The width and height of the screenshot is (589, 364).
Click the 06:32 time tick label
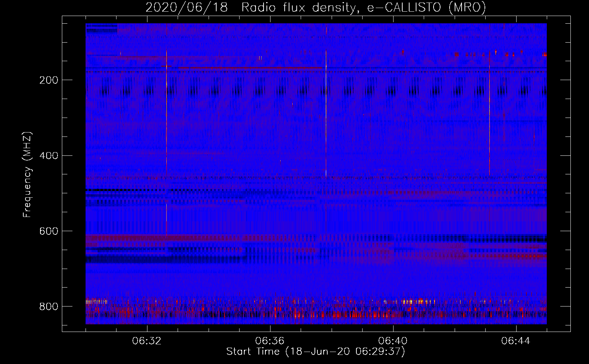point(147,341)
